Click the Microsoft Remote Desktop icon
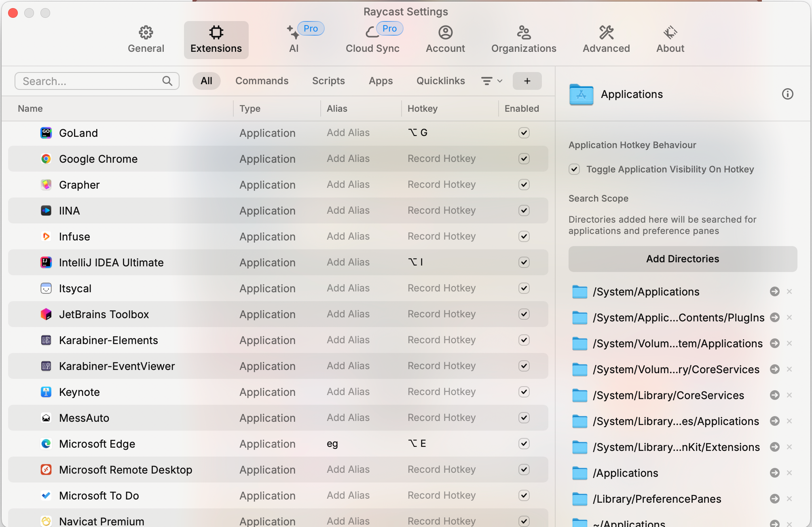The width and height of the screenshot is (812, 527). (46, 470)
